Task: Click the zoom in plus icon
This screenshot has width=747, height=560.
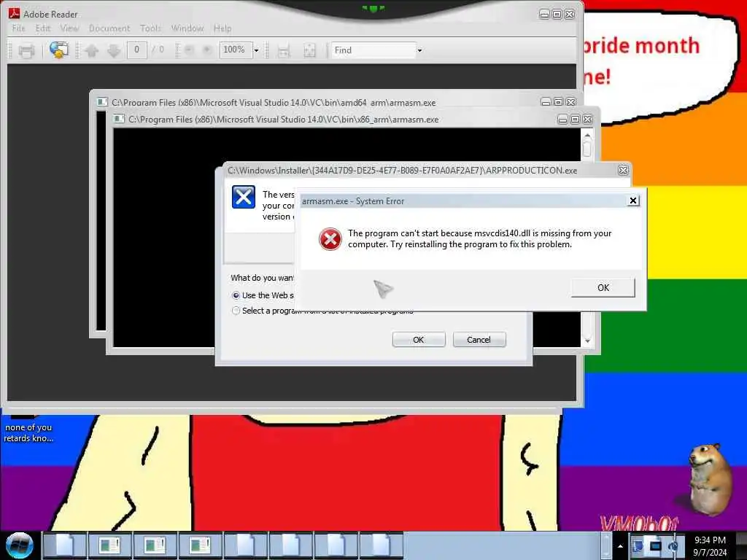Action: pos(207,50)
